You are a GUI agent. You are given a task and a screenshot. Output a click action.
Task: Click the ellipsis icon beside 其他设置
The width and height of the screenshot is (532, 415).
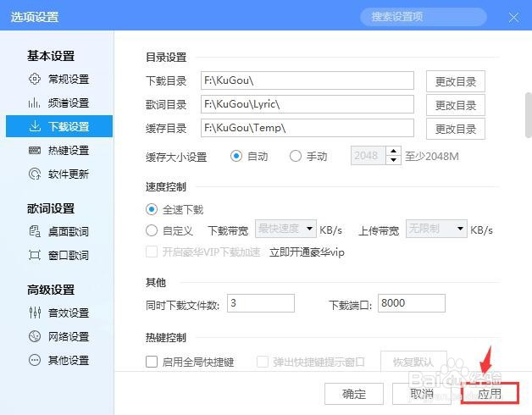point(35,360)
